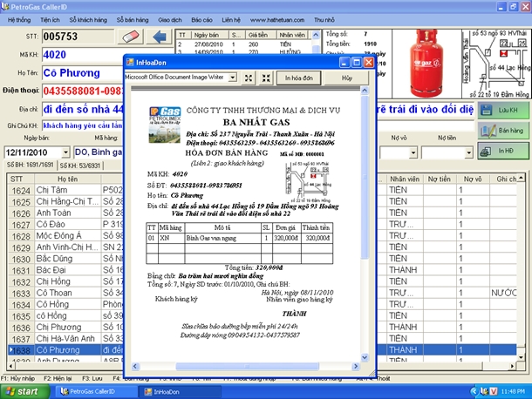Click the sales grid scroll left arrow
Screen dimensions: 532x399
pos(10,366)
